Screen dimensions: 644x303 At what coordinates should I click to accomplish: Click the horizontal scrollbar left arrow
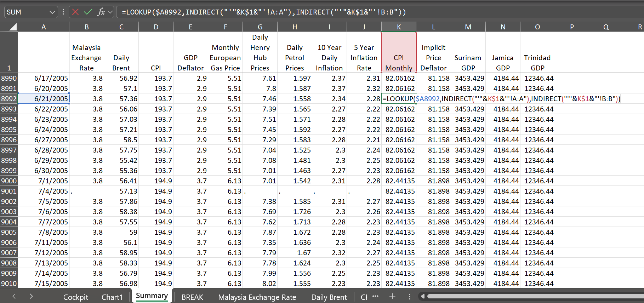pyautogui.click(x=422, y=296)
